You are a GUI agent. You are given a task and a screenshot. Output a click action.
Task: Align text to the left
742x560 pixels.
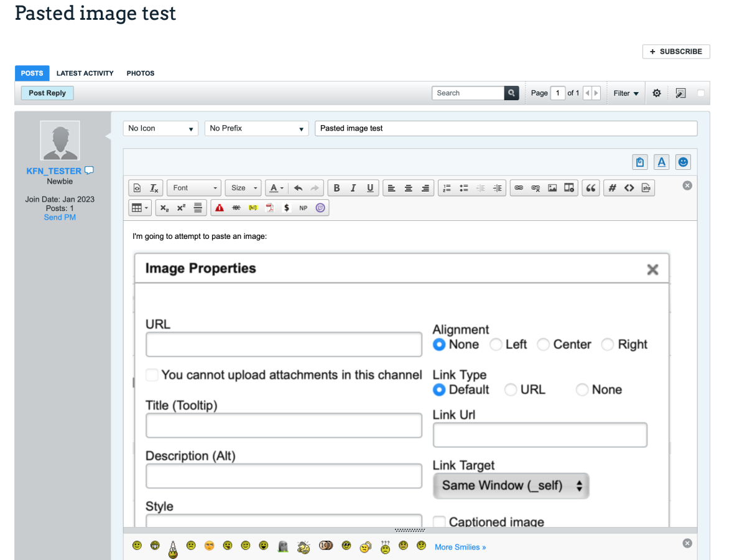[x=391, y=188]
